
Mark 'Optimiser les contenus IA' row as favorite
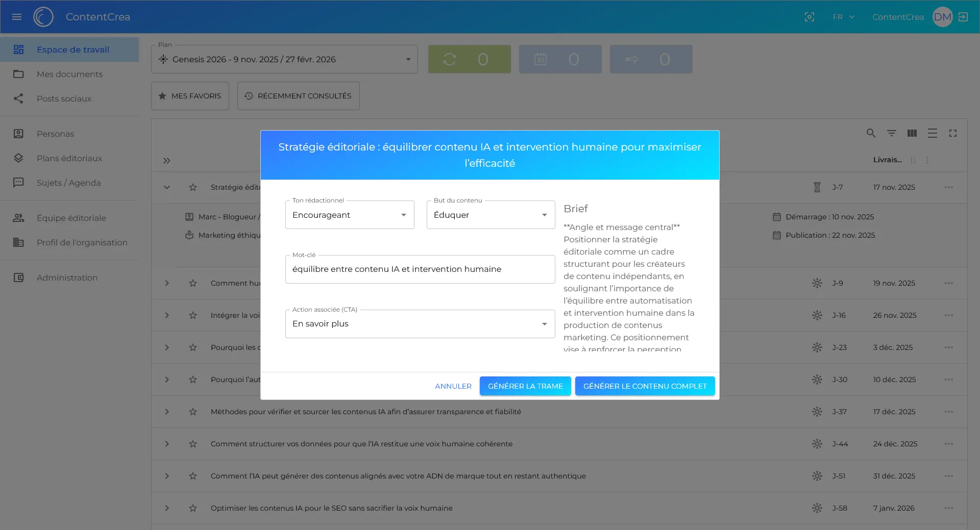[193, 508]
